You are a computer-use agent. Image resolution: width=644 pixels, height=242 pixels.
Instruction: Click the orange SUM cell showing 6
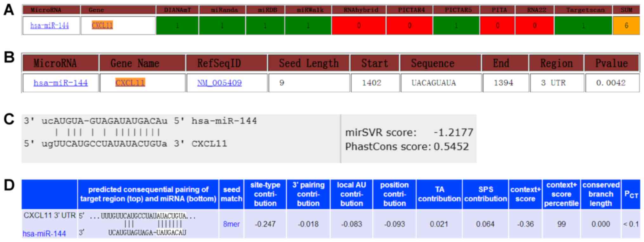coord(626,26)
